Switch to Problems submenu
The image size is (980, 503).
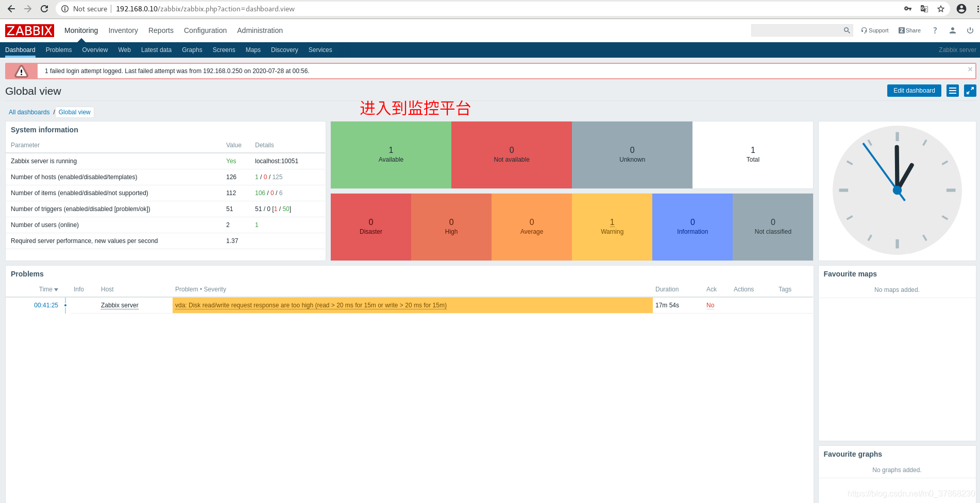[x=59, y=50]
